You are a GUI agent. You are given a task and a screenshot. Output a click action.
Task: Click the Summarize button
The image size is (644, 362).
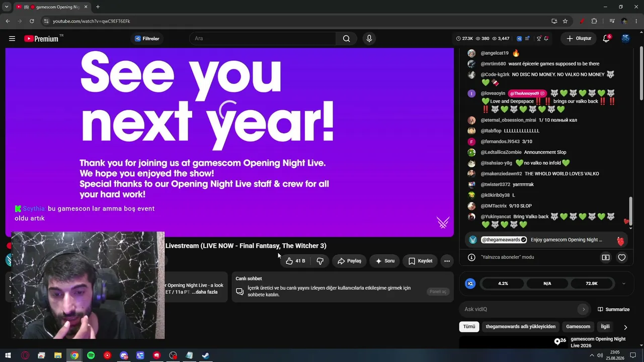click(614, 309)
